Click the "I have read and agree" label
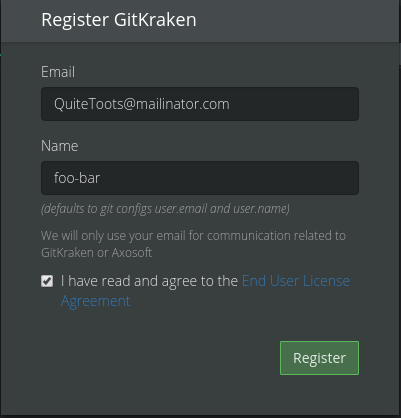The image size is (401, 418). (x=149, y=281)
